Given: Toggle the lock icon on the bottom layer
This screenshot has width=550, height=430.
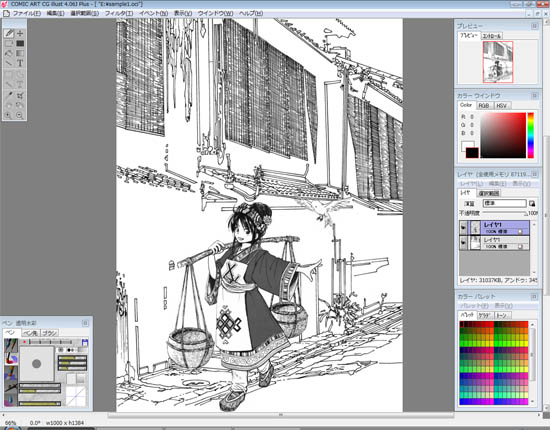Looking at the screenshot, I should (521, 247).
